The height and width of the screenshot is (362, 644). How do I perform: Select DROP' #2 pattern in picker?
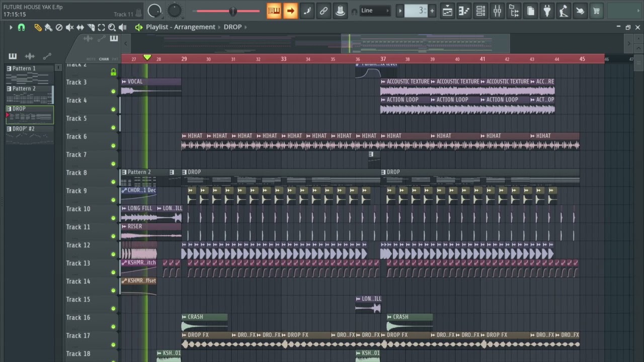click(29, 135)
